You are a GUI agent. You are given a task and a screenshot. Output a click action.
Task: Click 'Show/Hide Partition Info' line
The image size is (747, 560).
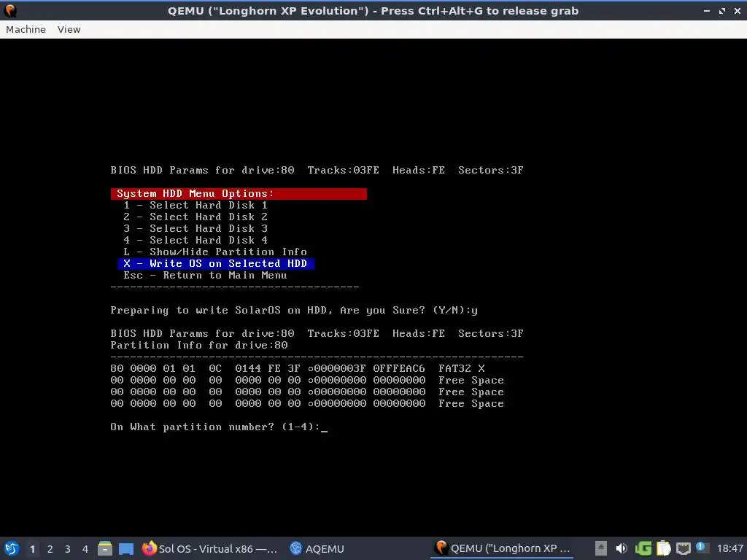pyautogui.click(x=215, y=252)
